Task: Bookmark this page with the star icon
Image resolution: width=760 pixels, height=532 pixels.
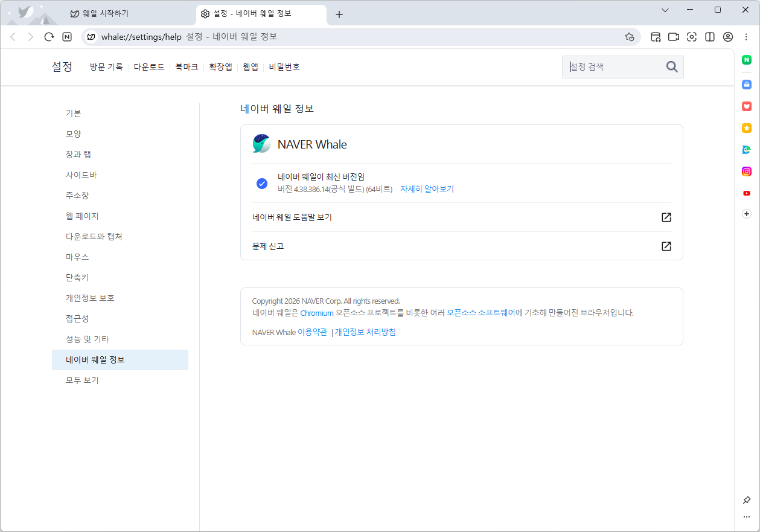Action: click(x=630, y=37)
